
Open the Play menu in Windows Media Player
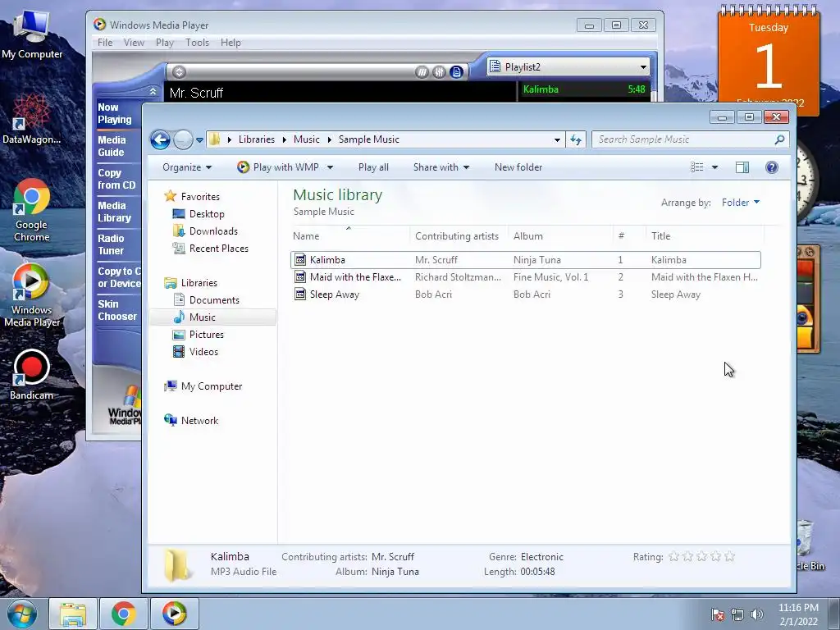[164, 43]
